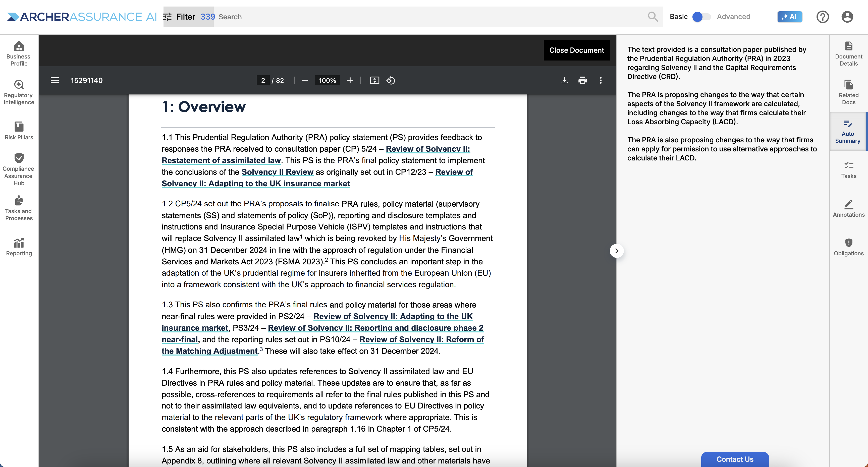Open Reporting section
Screen dimensions: 868x467
tap(19, 247)
